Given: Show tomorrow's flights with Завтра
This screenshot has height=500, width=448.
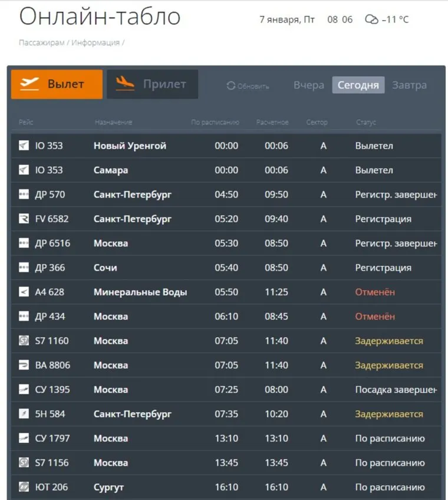Looking at the screenshot, I should [x=409, y=85].
